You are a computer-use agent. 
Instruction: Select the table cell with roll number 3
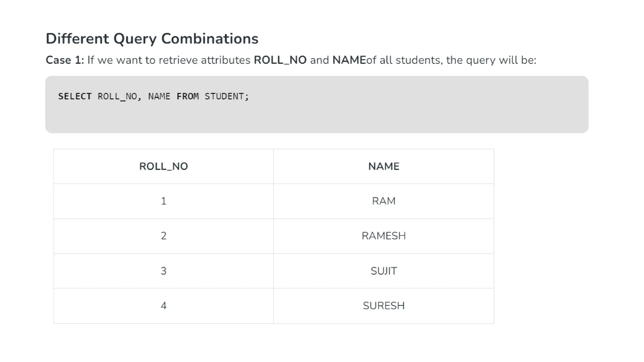164,271
